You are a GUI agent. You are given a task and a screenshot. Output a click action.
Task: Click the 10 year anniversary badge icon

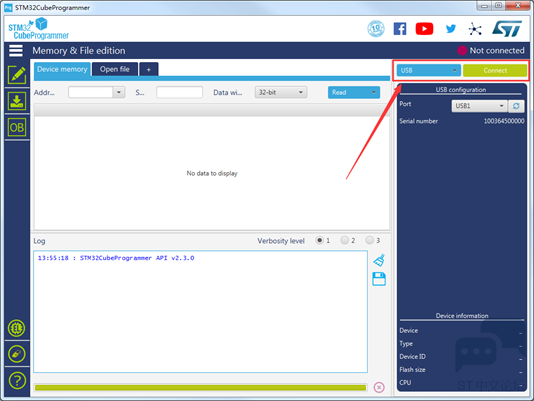376,29
